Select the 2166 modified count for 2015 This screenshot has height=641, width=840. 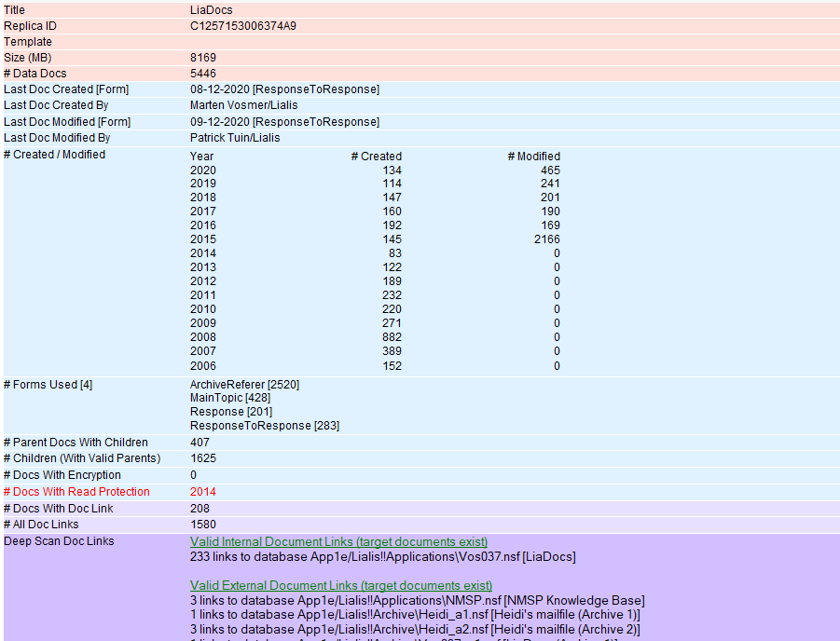[x=545, y=239]
